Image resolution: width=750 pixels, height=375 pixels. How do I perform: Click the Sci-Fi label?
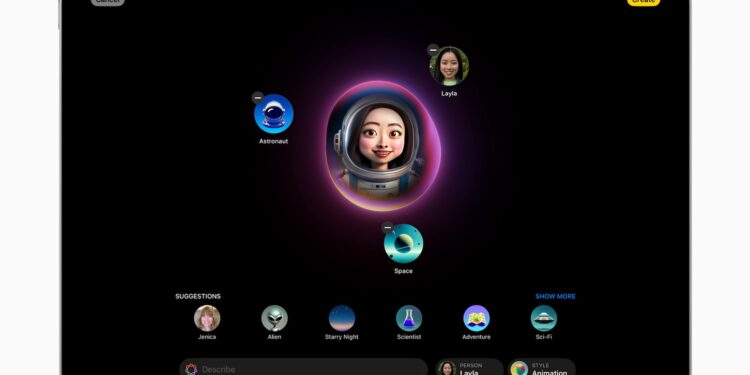[544, 337]
